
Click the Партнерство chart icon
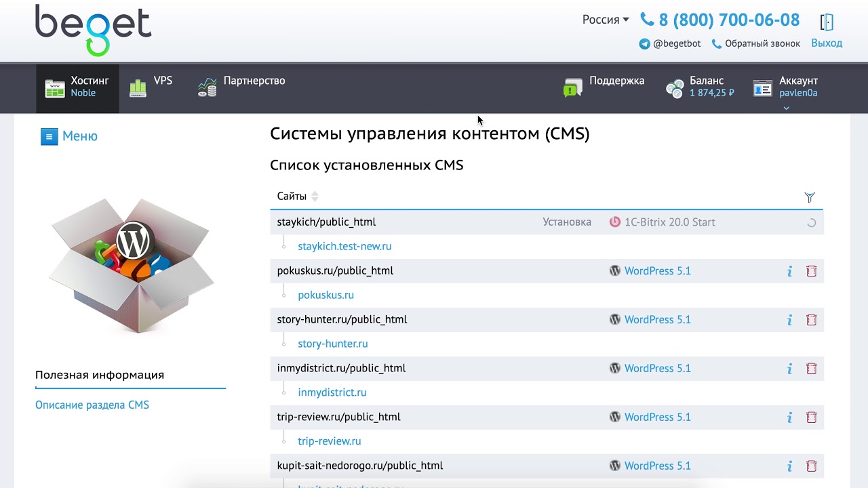207,87
